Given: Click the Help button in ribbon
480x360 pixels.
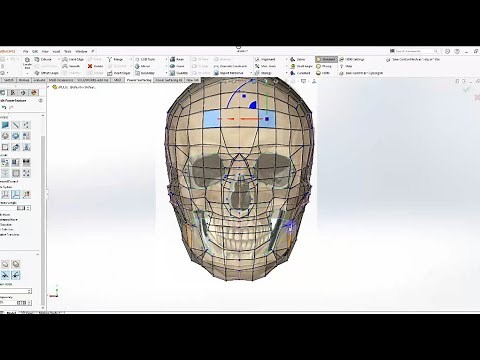Looking at the screenshot, I should point(346,66).
